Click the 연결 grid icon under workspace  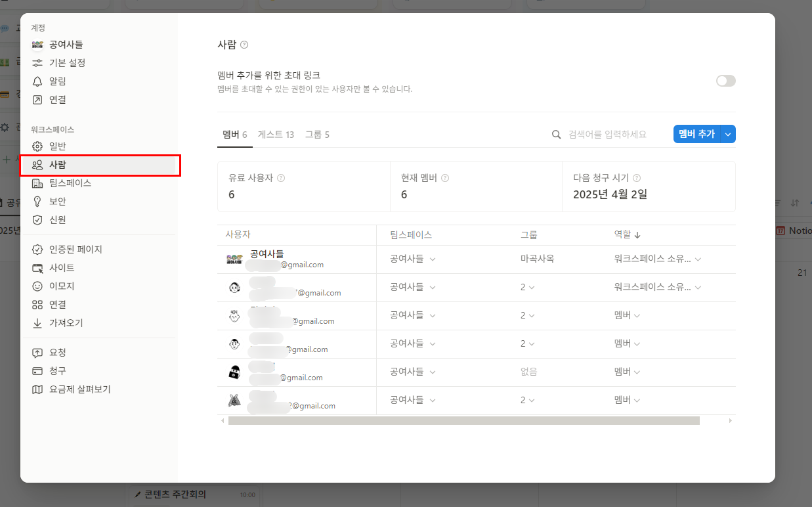click(37, 305)
